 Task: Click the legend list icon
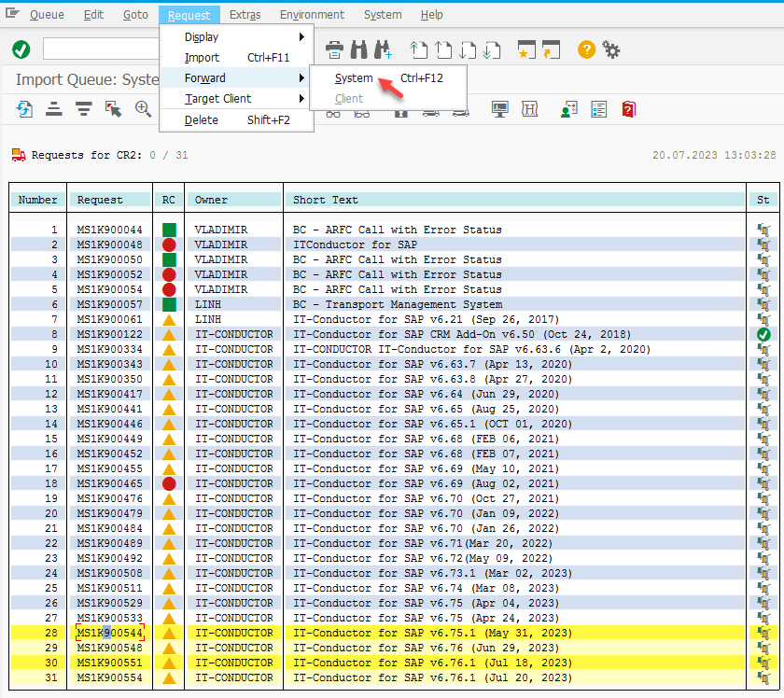[x=598, y=108]
